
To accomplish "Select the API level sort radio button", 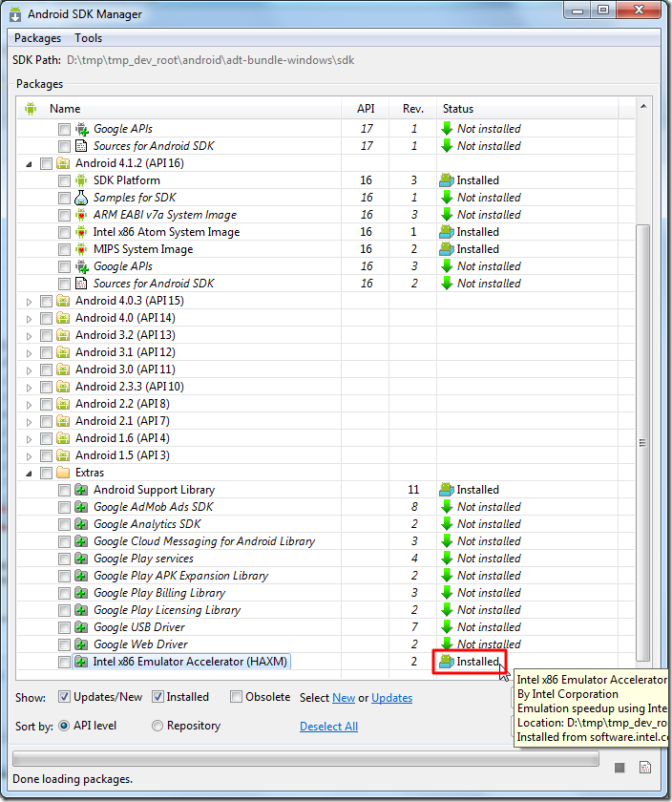I will pos(64,726).
